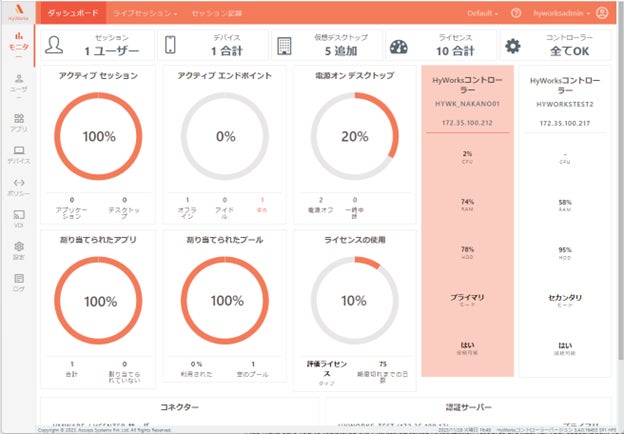Click the 1 ユーザー session count

pos(112,51)
